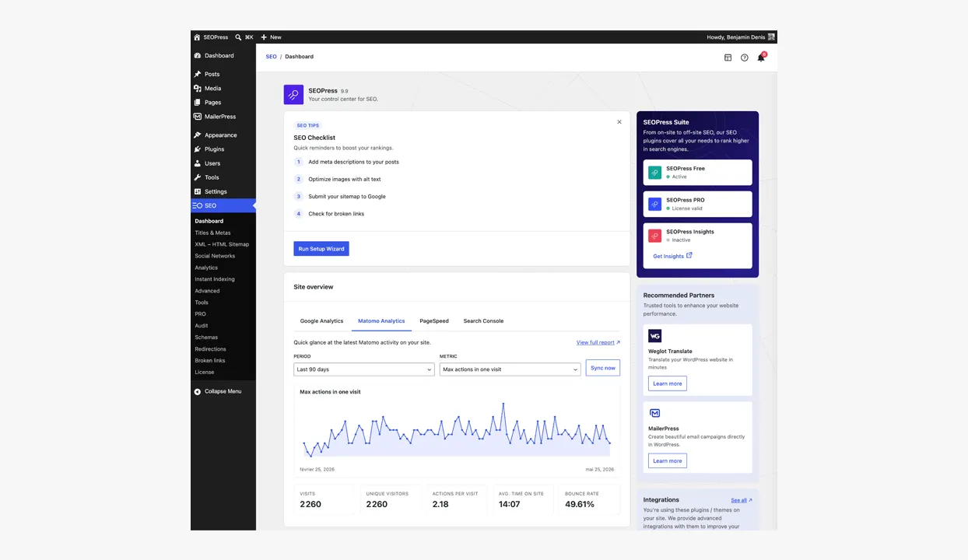The image size is (968, 560).
Task: Select the Matomo Analytics tab
Action: click(381, 320)
